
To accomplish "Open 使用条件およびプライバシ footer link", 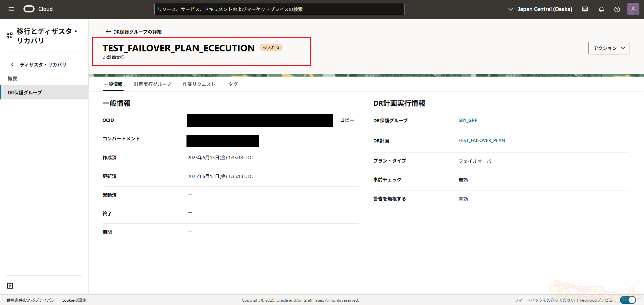I will (31, 300).
